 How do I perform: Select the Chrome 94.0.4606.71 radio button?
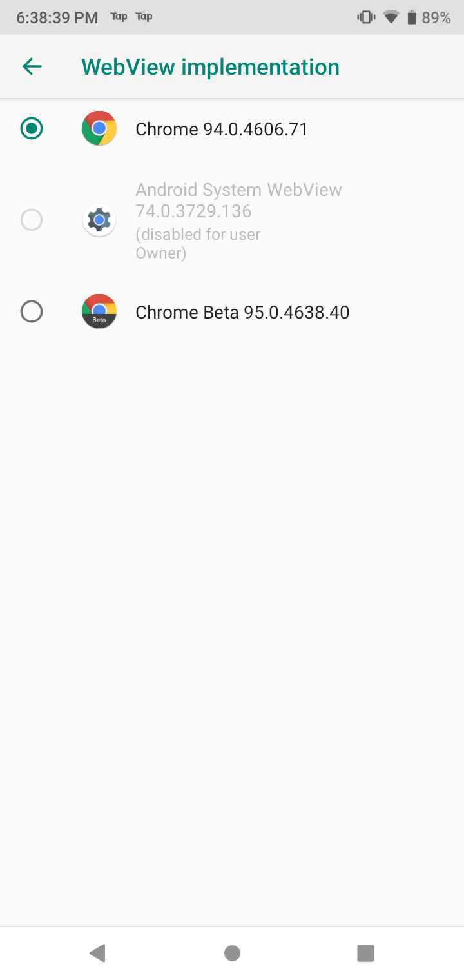click(32, 128)
